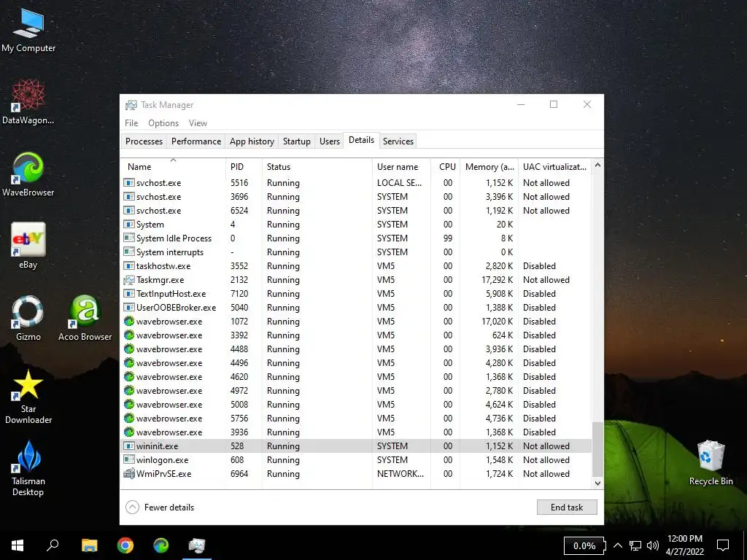Image resolution: width=747 pixels, height=560 pixels.
Task: Open the DataWagon desktop shortcut
Action: (x=28, y=102)
